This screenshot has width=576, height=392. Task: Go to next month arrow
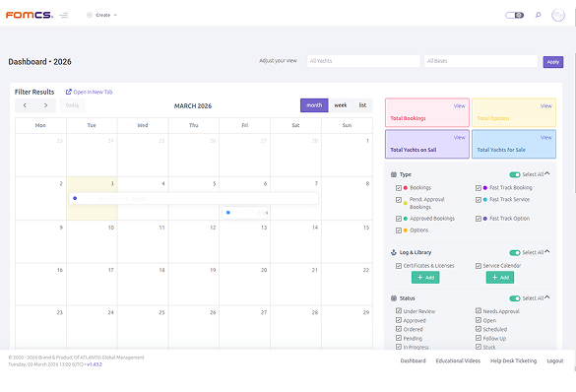tap(45, 105)
